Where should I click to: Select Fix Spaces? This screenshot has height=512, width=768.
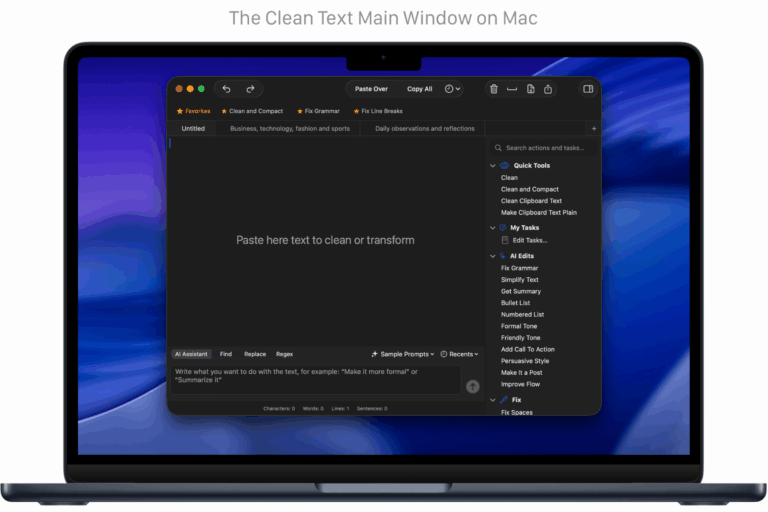[517, 413]
